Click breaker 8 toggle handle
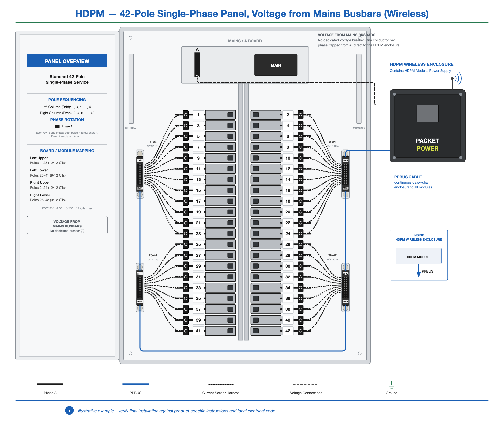Viewport: 504px width, 422px height. pos(256,147)
